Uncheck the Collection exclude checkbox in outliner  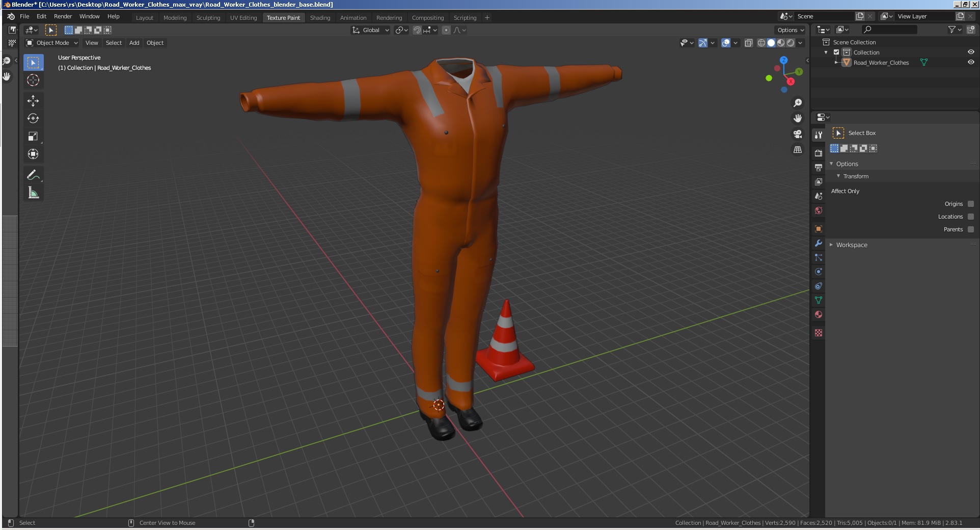836,52
